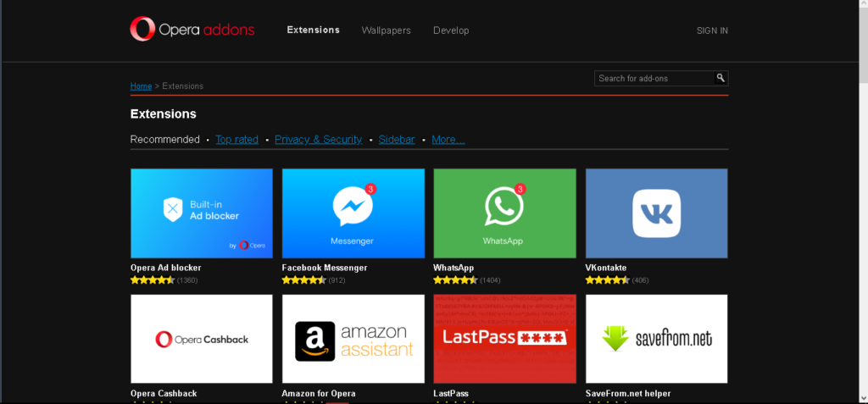This screenshot has height=404, width=868.
Task: Open the VKontakte extension thumbnail
Action: click(657, 213)
